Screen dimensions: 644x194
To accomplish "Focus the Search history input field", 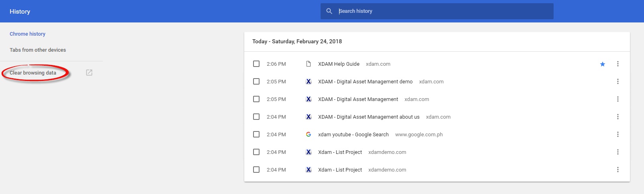I will click(x=442, y=11).
